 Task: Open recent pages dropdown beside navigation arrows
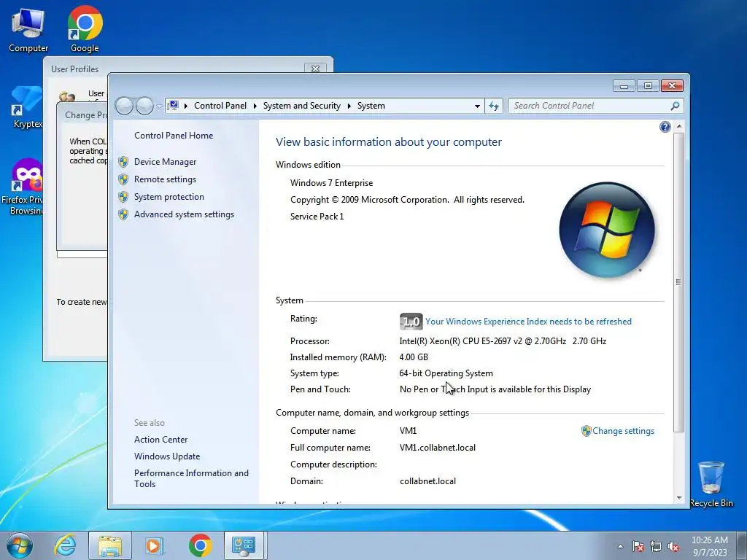159,106
